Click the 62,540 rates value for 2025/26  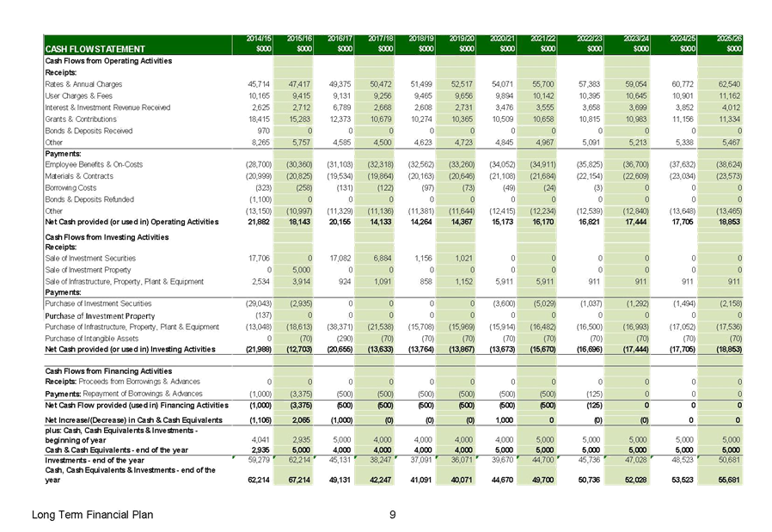728,84
